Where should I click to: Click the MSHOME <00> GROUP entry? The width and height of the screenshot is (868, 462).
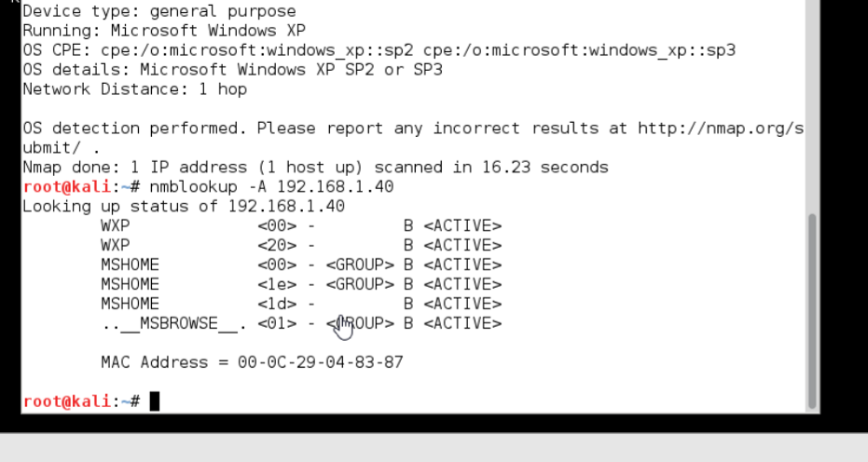[x=301, y=265]
